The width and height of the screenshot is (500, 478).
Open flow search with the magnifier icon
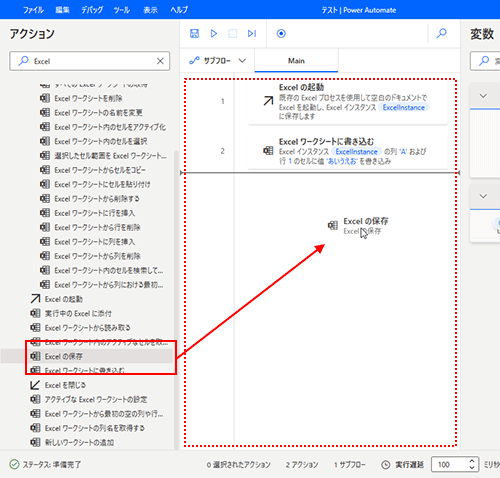[442, 33]
